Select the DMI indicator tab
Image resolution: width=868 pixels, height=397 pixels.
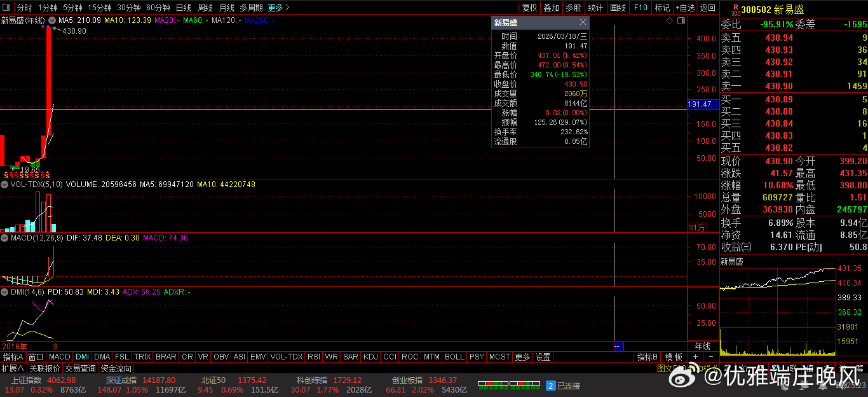[x=83, y=357]
